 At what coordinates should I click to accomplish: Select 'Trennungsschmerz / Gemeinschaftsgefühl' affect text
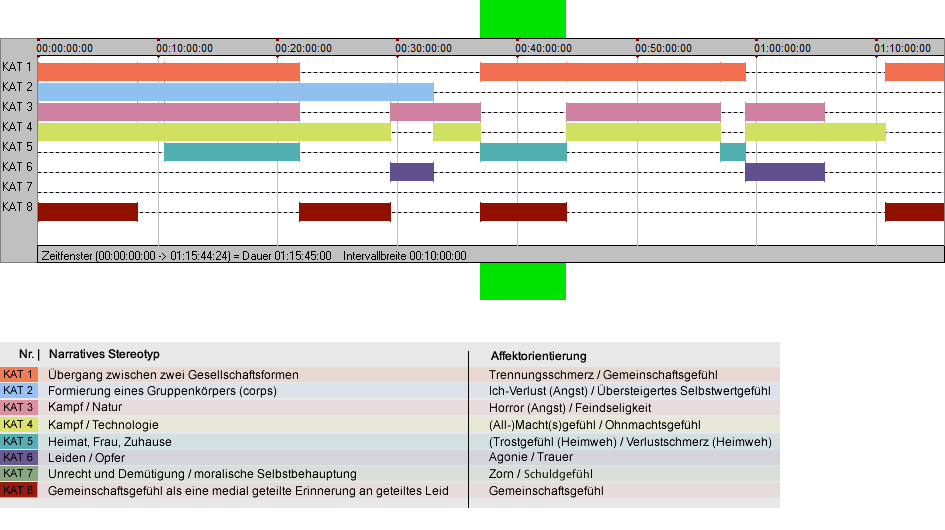pyautogui.click(x=603, y=374)
